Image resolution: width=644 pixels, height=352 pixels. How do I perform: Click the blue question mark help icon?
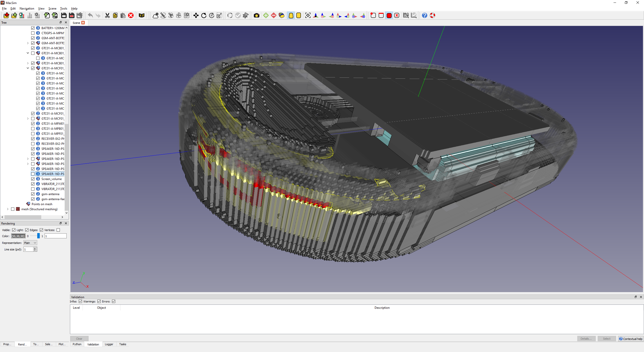424,16
